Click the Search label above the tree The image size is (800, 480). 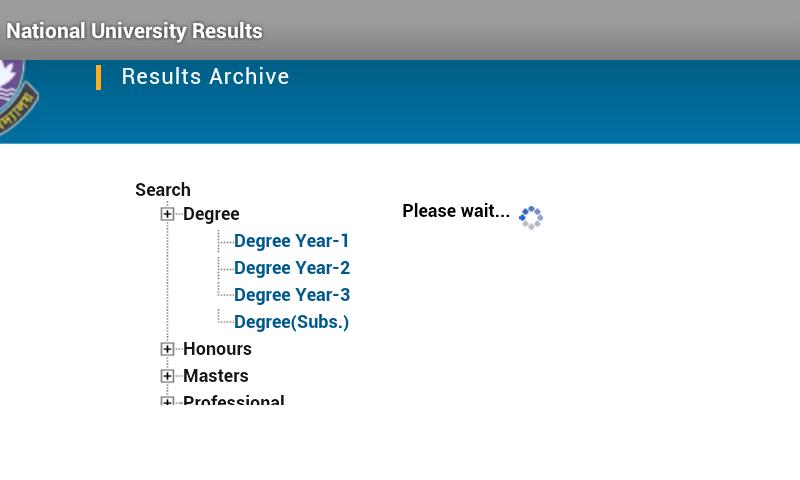[162, 190]
